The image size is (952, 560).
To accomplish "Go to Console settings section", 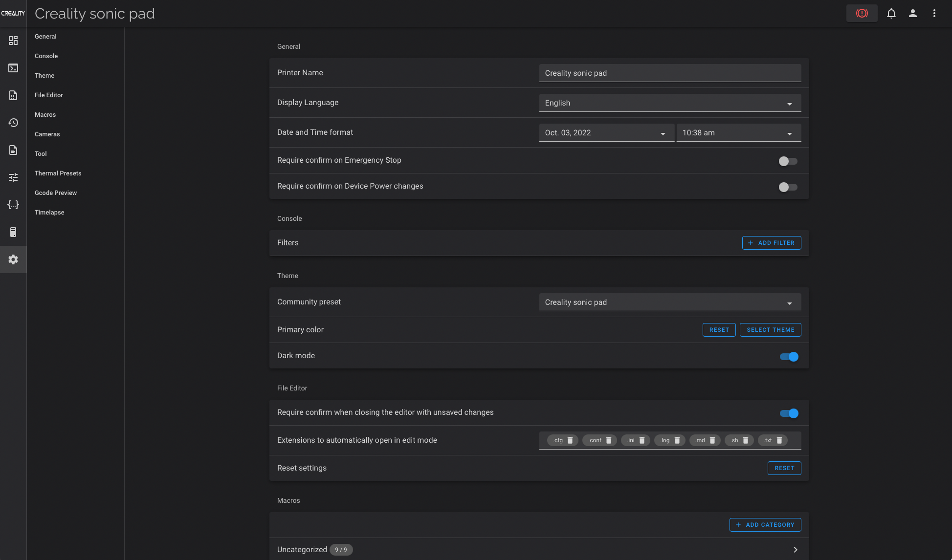I will coord(46,56).
